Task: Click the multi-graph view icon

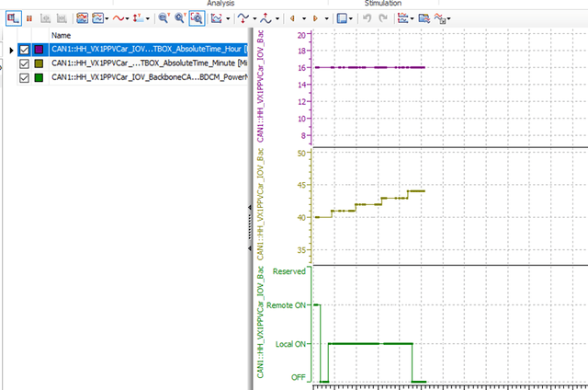Action: 83,17
